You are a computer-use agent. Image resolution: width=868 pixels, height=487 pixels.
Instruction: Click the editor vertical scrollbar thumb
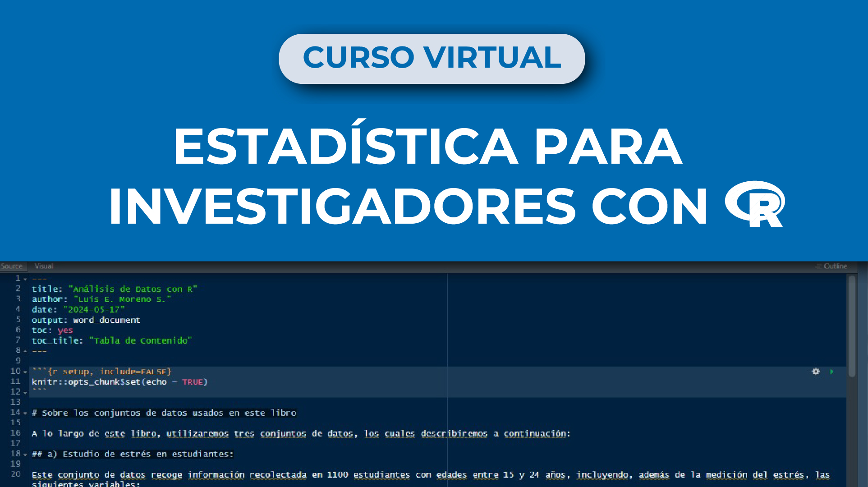[x=852, y=326]
